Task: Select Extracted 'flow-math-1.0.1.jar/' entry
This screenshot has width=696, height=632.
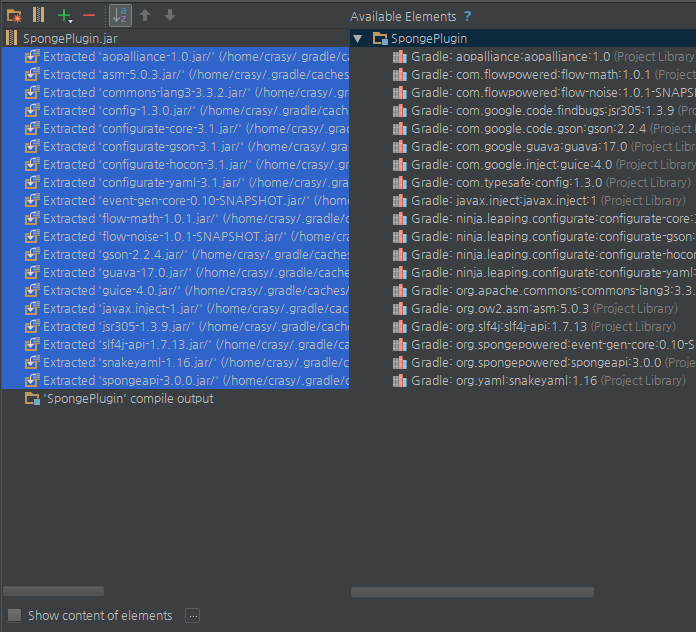Action: coord(175,218)
